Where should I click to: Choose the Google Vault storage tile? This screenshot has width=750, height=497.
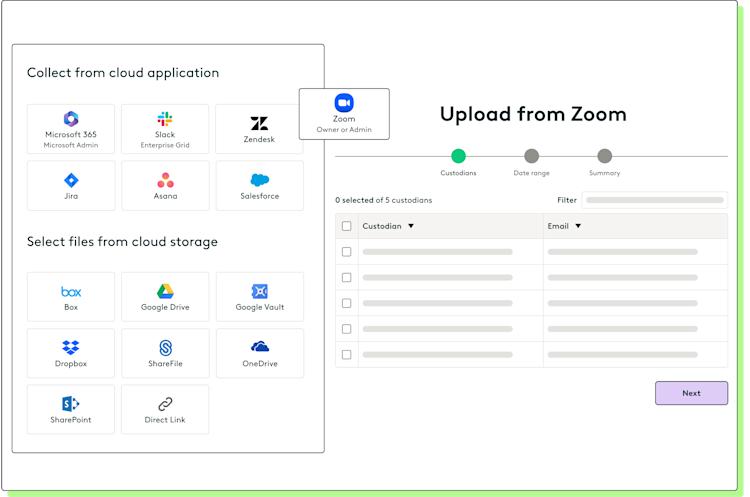pos(259,297)
